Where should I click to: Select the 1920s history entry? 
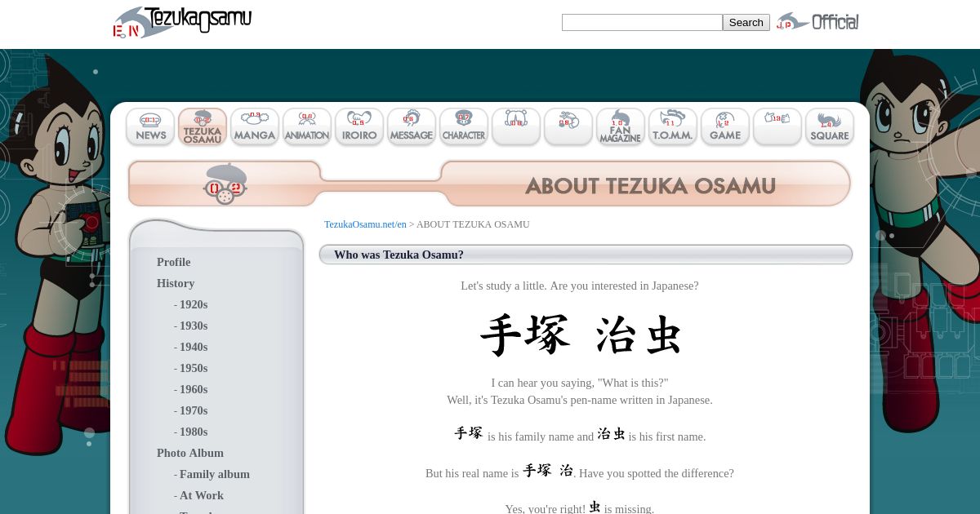pos(194,304)
